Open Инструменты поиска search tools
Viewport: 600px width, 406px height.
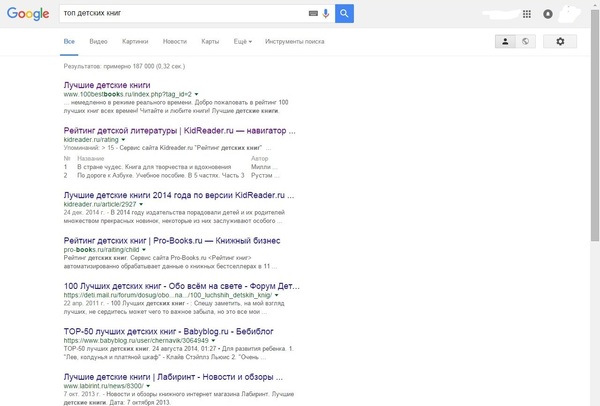point(297,42)
